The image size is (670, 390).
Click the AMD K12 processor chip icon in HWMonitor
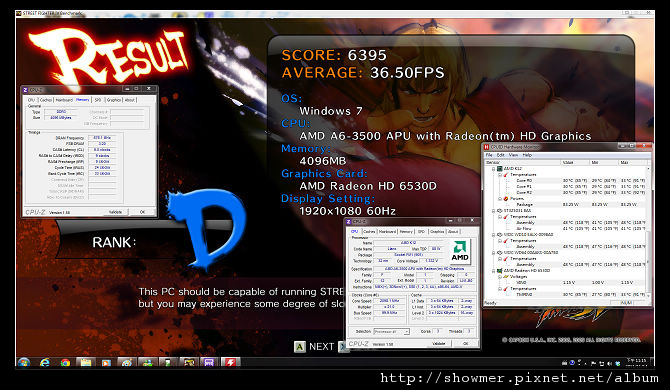[x=499, y=169]
